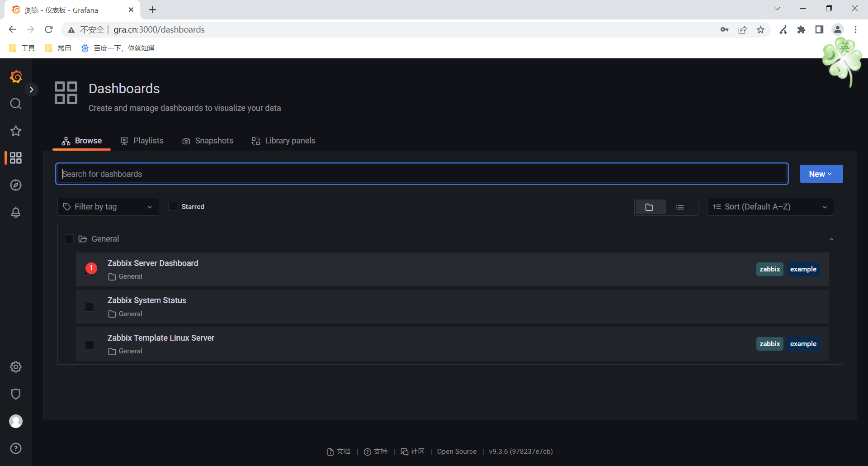Toggle checkbox for Zabbix System Status
The width and height of the screenshot is (868, 466).
(90, 307)
